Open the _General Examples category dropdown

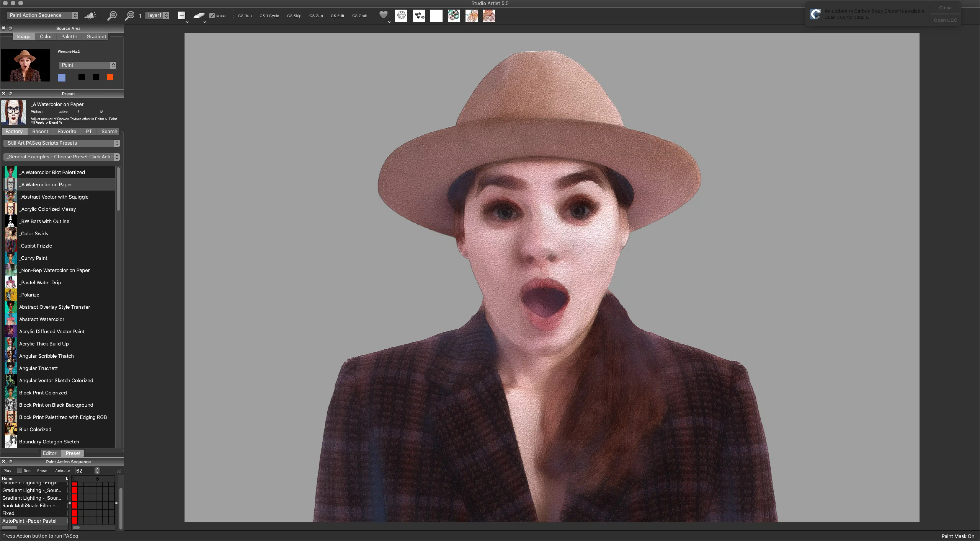tap(61, 157)
